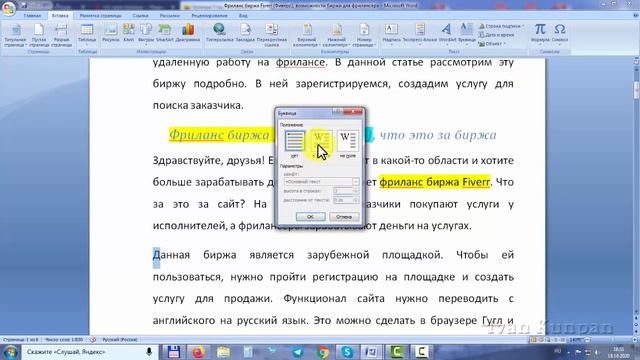Image resolution: width=640 pixels, height=360 pixels.
Task: Insert a Hyperlink (Гиперссылка)
Action: point(220,33)
